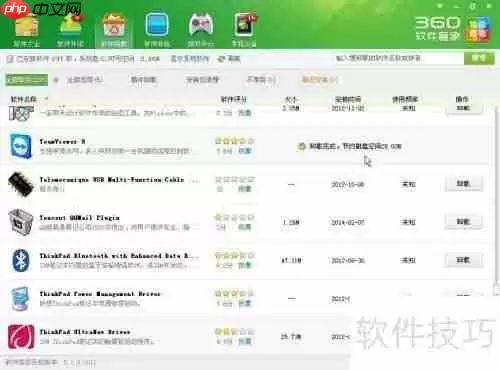Screen dimensions: 500x370
Task: Switch to the All Software tab
Action: (85, 80)
